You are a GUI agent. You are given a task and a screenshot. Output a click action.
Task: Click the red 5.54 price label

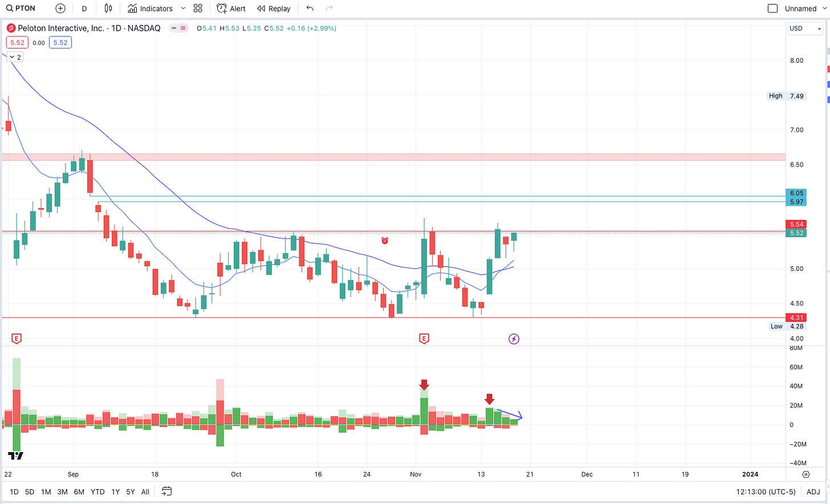796,225
